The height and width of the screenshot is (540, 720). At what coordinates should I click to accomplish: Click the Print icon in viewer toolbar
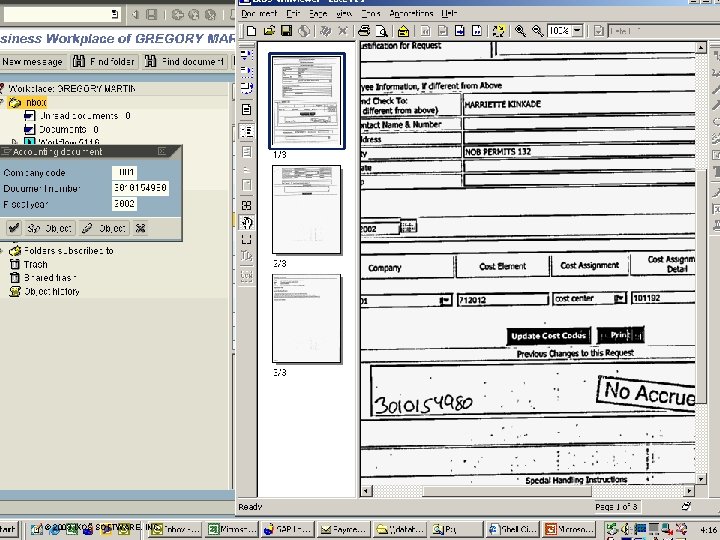(364, 31)
